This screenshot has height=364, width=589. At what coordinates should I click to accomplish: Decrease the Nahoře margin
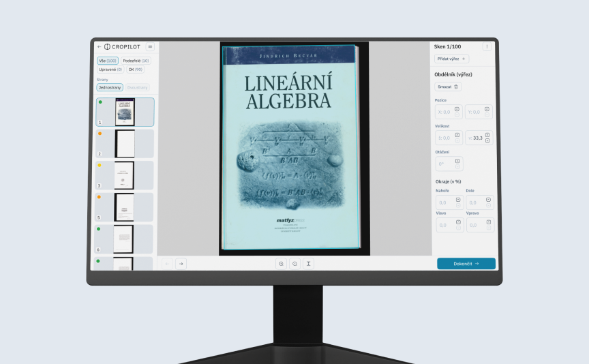click(x=458, y=205)
